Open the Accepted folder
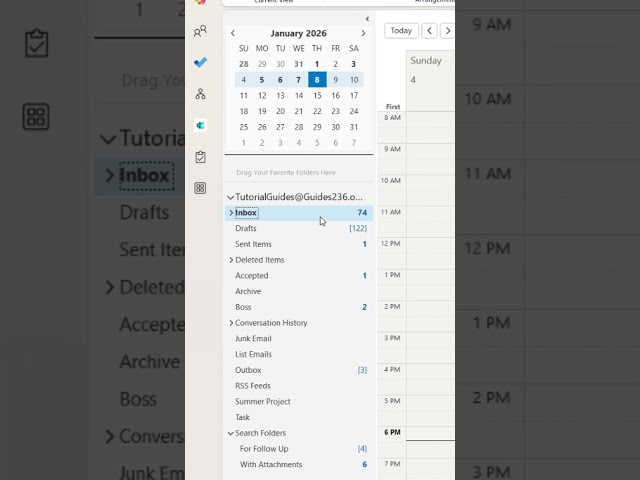 [299, 276]
